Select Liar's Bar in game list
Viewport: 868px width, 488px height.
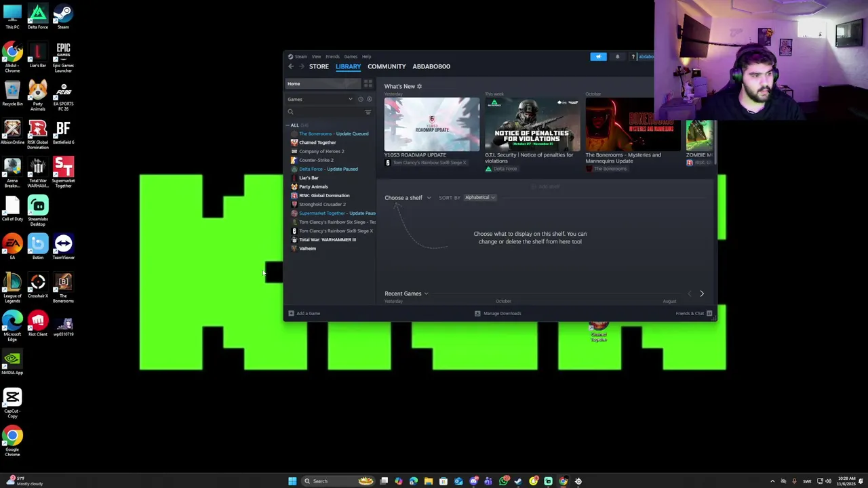click(x=309, y=178)
